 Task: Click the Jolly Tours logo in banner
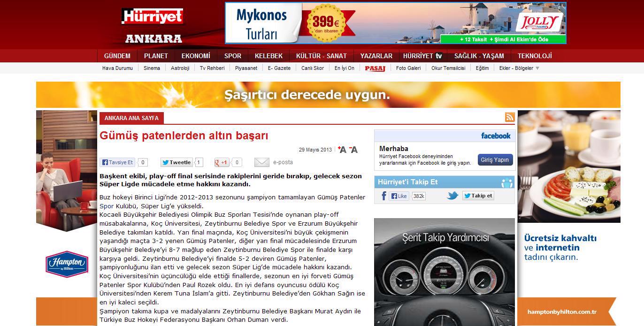click(x=539, y=22)
